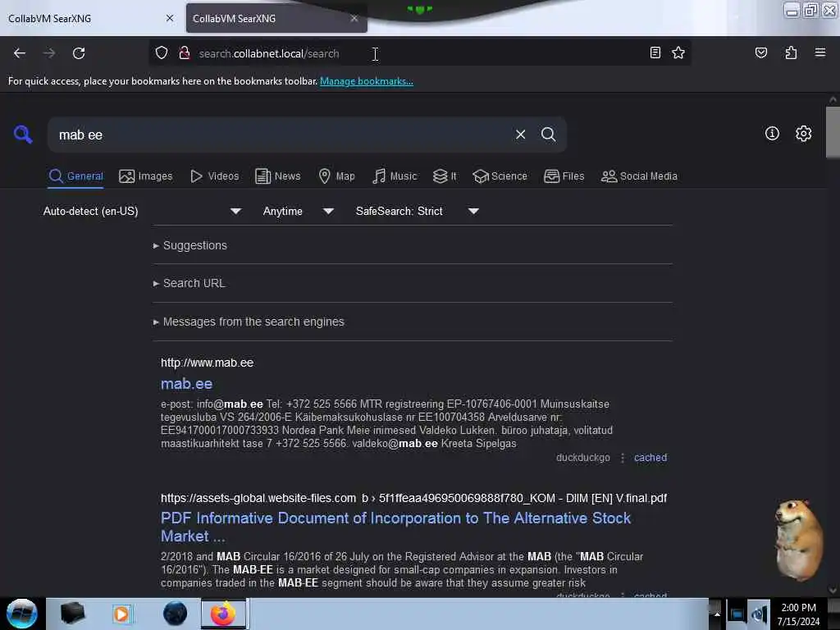Open PDF Informative Document of Incorporation result
Screen dimensions: 840x630
coord(396,527)
